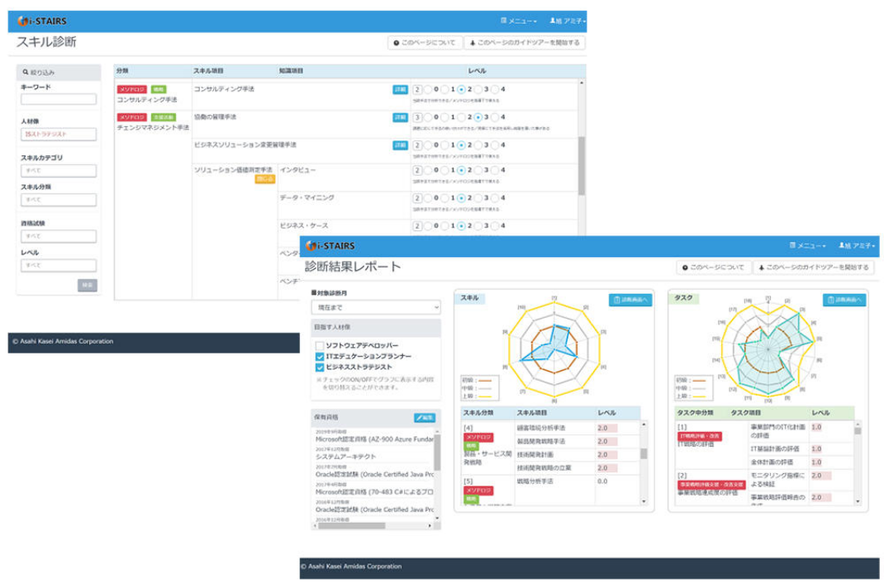Open the 対象診断月 dropdown
Viewport: 884px width, 588px height.
pos(375,308)
